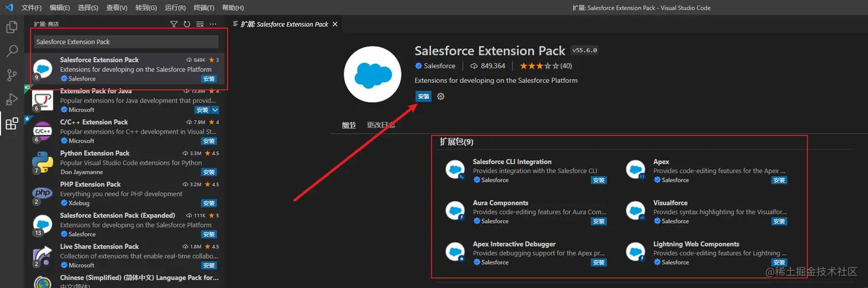868x288 pixels.
Task: Open the 选择(S) menu
Action: [88, 7]
